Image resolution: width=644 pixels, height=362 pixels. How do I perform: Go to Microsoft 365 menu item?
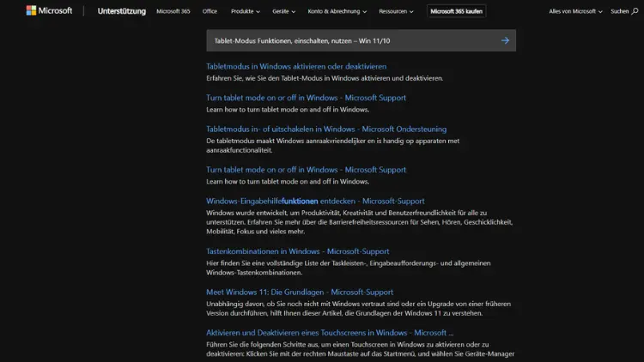click(173, 11)
